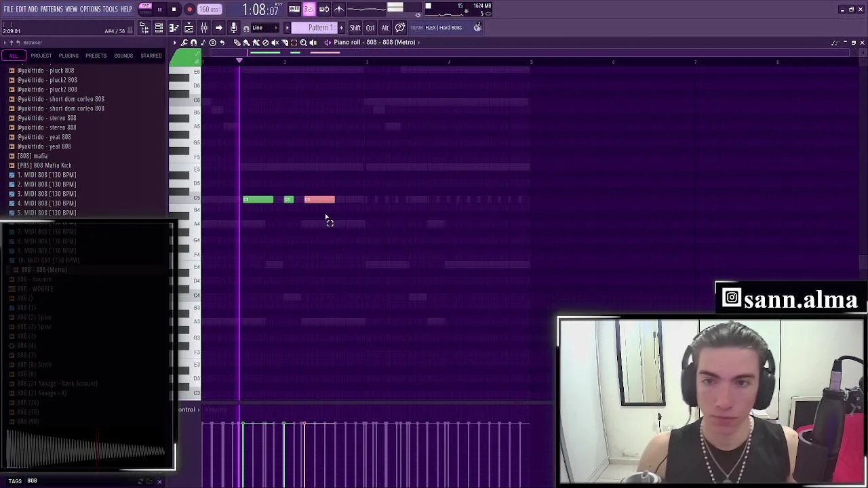Screen dimensions: 868x488
Task: Click the playhead marker on timeline ruler
Action: click(x=239, y=62)
